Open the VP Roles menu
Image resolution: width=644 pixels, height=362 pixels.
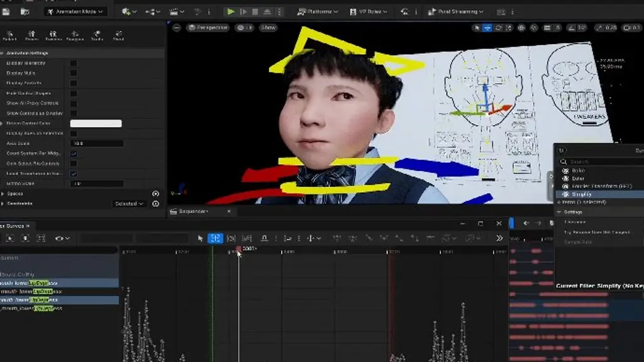(369, 11)
